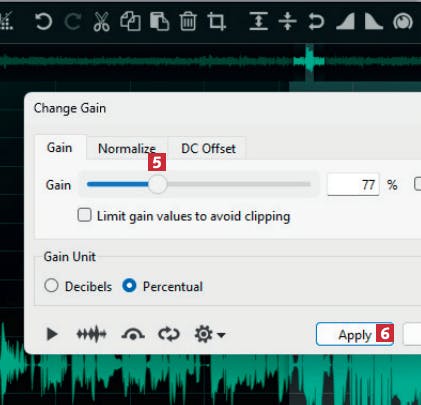Play preview in Change Gain dialog

pos(52,334)
